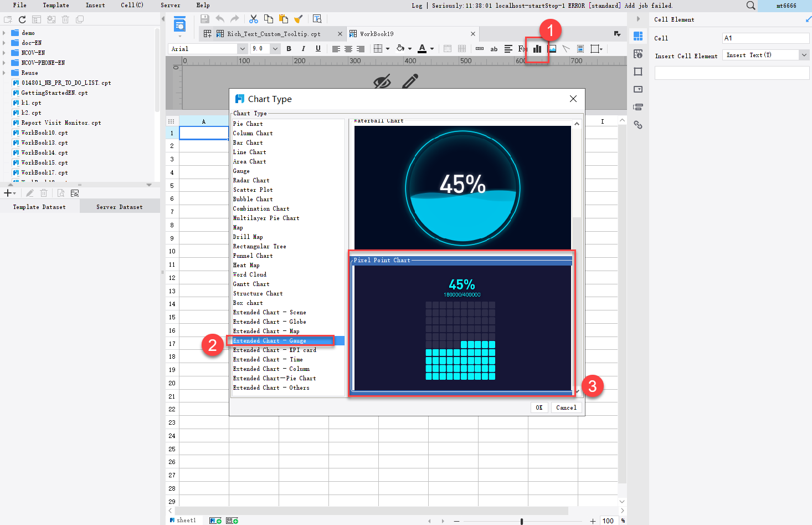812x525 pixels.
Task: Toggle italic formatting
Action: click(x=303, y=49)
